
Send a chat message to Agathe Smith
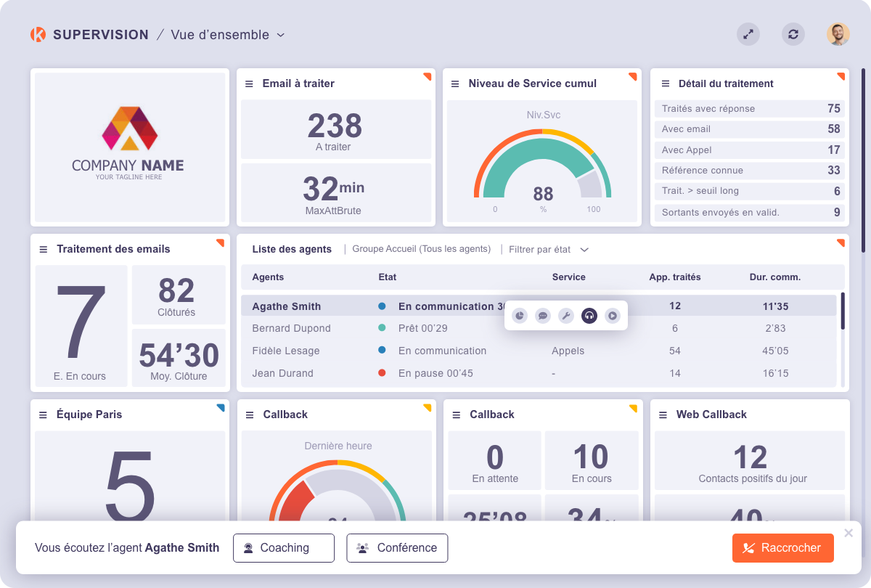(x=542, y=315)
